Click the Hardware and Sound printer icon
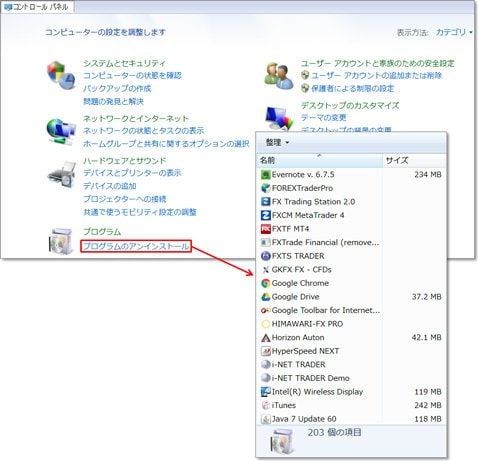 pyautogui.click(x=62, y=174)
